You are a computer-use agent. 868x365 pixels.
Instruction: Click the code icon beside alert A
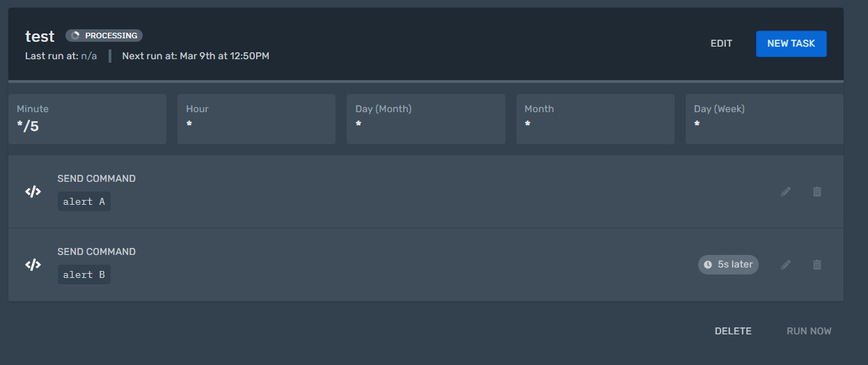pos(33,192)
